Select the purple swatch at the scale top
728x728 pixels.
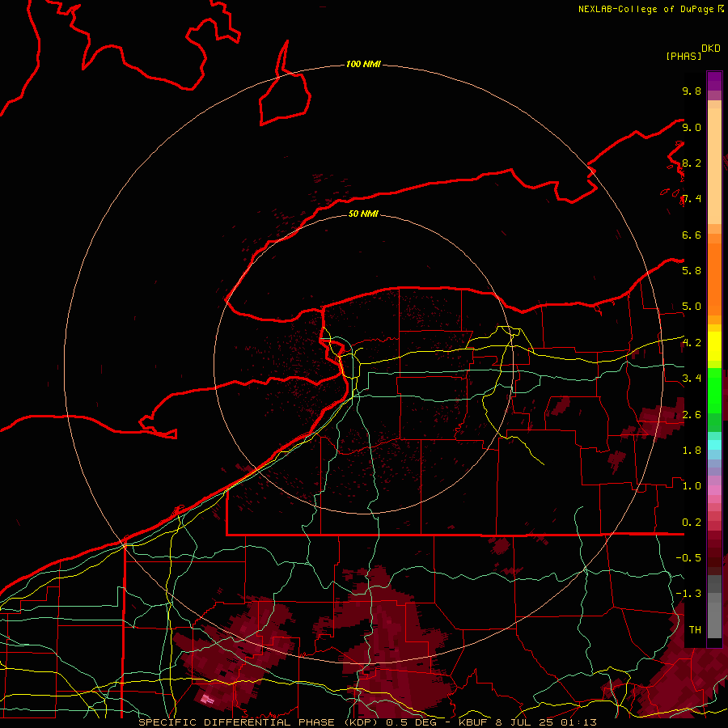[714, 81]
